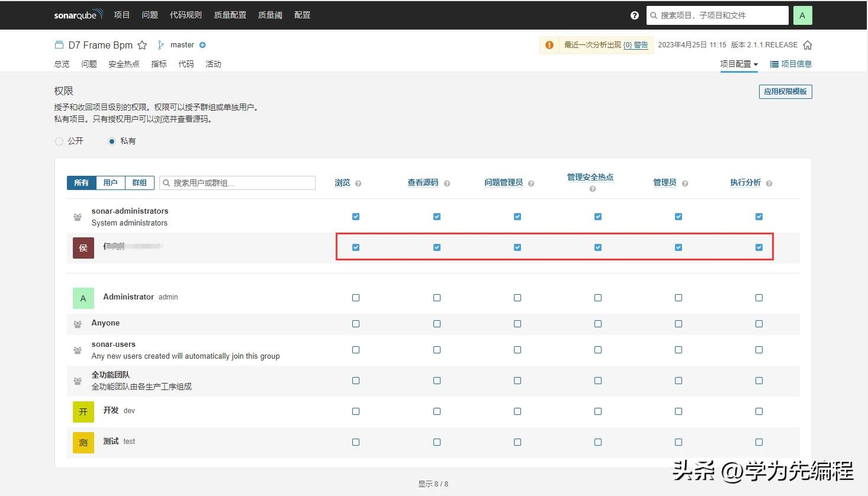This screenshot has height=496, width=868.
Task: Enable the 浏览 checkbox for Administrator
Action: coord(355,298)
